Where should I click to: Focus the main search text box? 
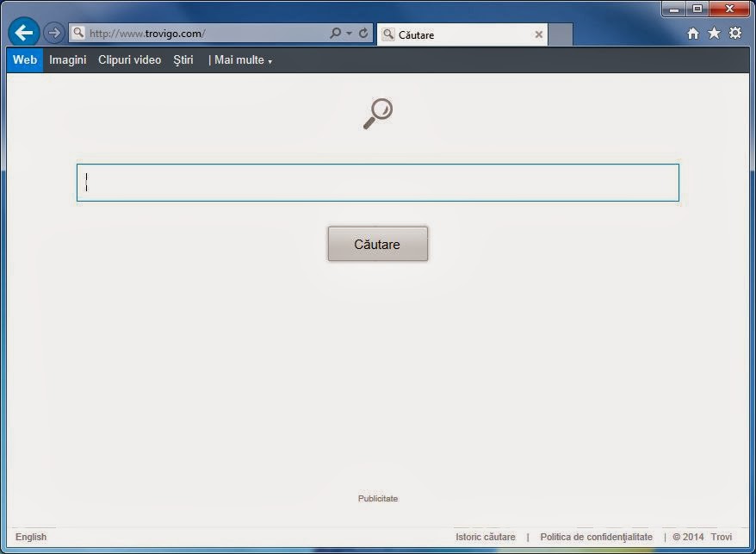pyautogui.click(x=377, y=183)
